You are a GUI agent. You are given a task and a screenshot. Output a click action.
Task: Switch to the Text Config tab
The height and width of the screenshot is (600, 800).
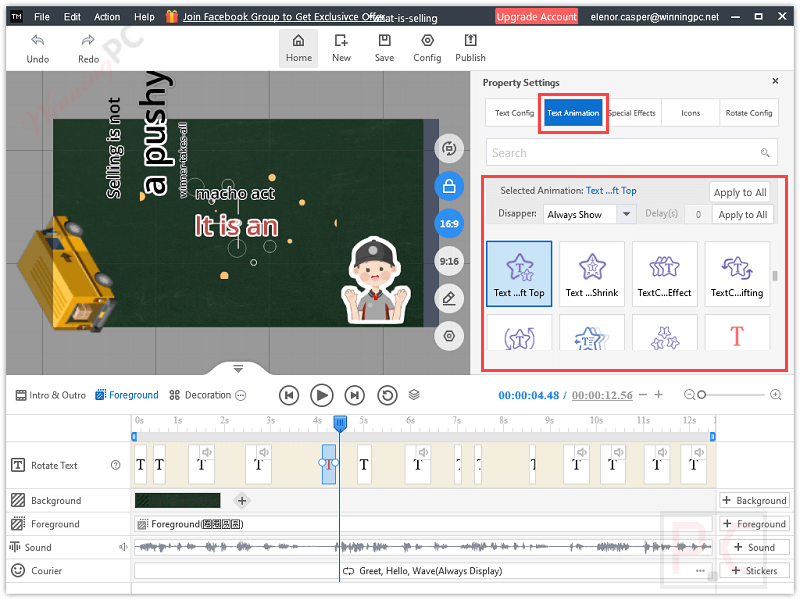coord(514,113)
